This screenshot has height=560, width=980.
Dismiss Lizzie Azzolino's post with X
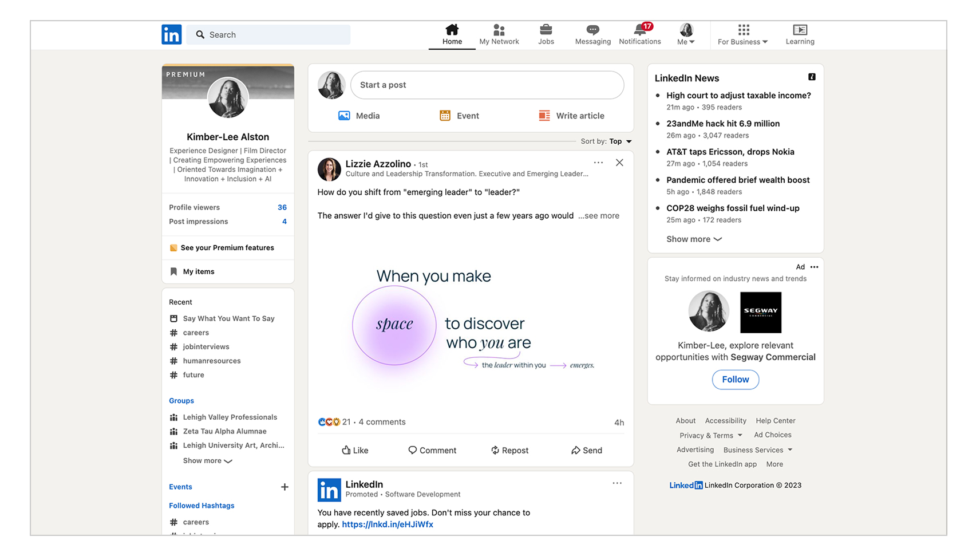click(619, 163)
